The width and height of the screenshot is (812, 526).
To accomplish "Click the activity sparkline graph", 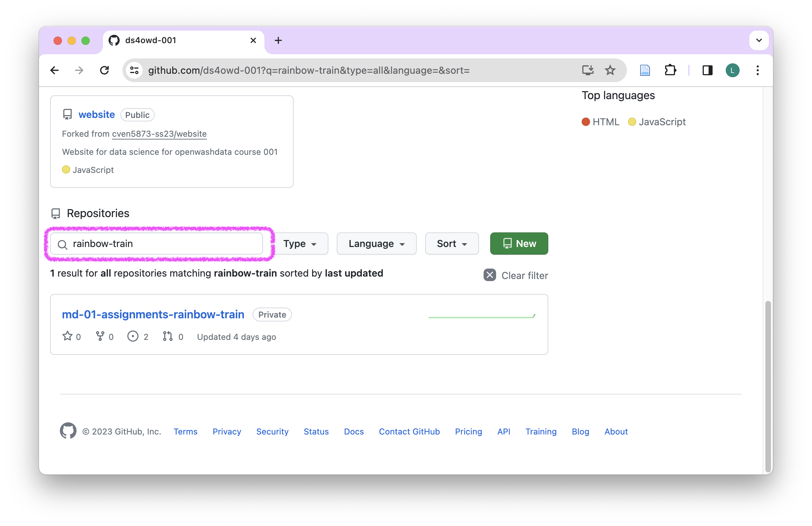I will click(x=482, y=316).
